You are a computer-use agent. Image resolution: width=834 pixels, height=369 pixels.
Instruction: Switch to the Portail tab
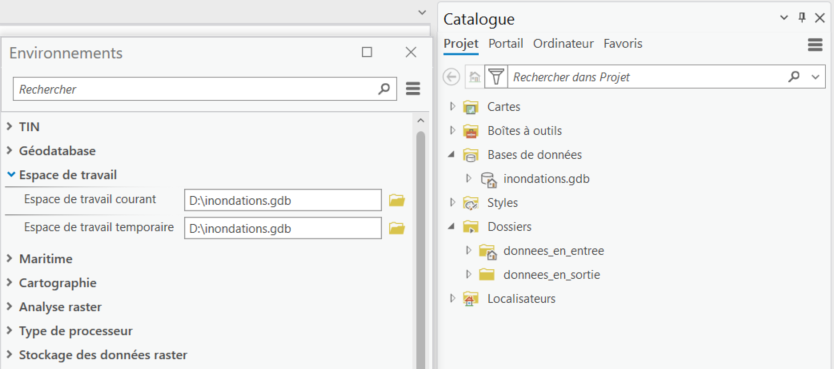tap(506, 44)
